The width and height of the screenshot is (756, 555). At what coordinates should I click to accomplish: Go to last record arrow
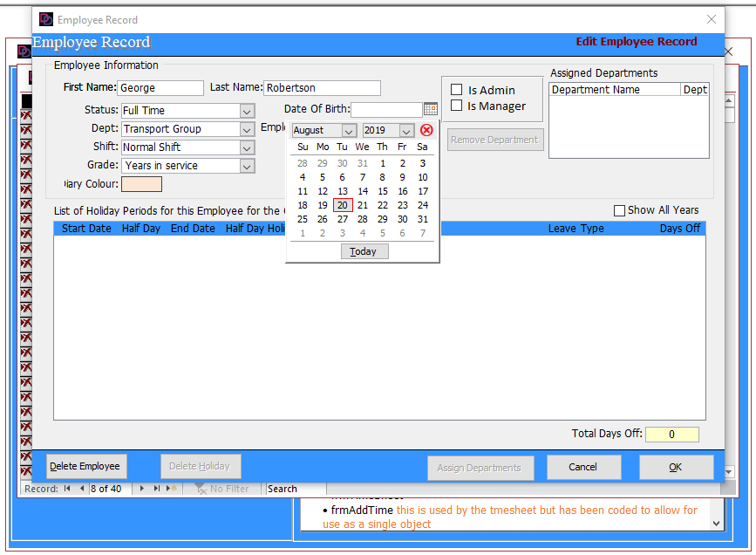click(x=157, y=489)
